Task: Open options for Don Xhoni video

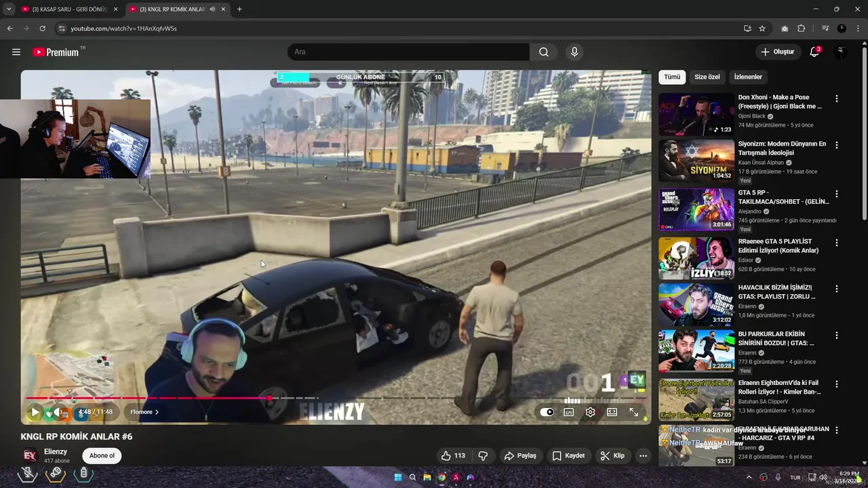Action: (x=836, y=99)
